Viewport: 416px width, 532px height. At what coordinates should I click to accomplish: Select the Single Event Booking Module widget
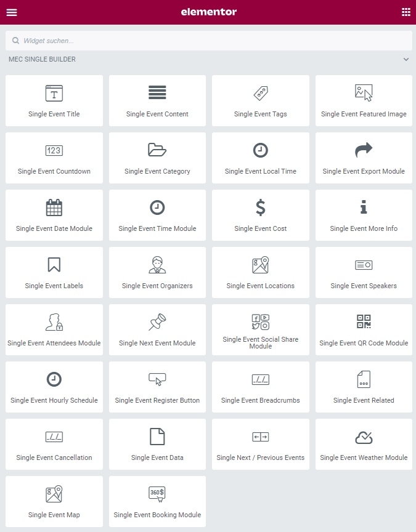[157, 502]
